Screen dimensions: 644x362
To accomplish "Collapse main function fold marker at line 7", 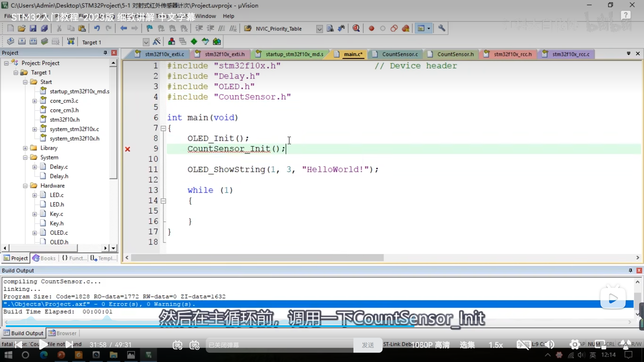I will 163,128.
